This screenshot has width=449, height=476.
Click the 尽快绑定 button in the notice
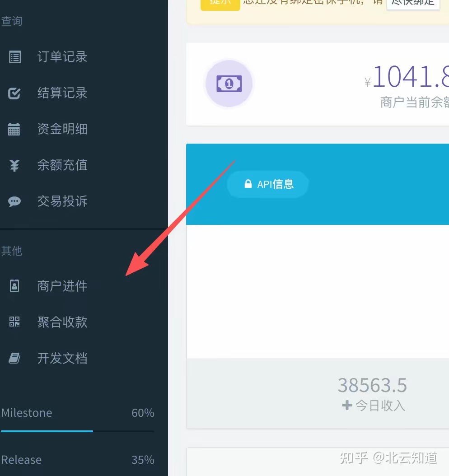click(x=413, y=3)
